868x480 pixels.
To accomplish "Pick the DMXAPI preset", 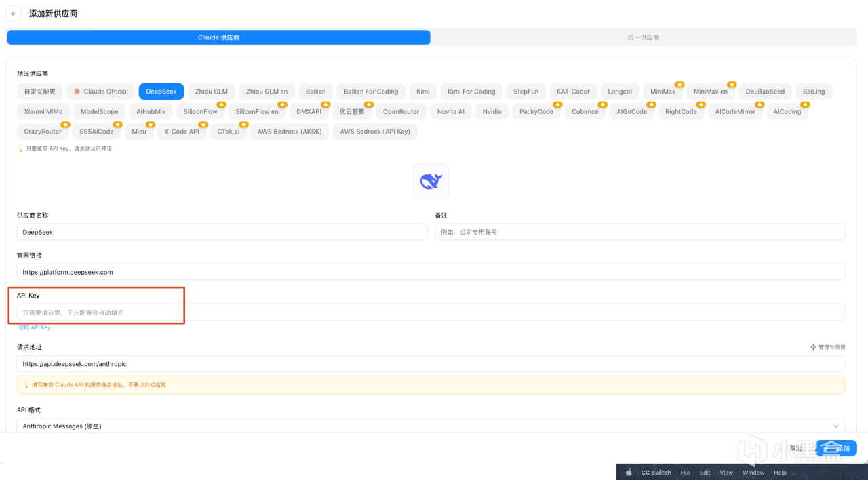I will 309,112.
